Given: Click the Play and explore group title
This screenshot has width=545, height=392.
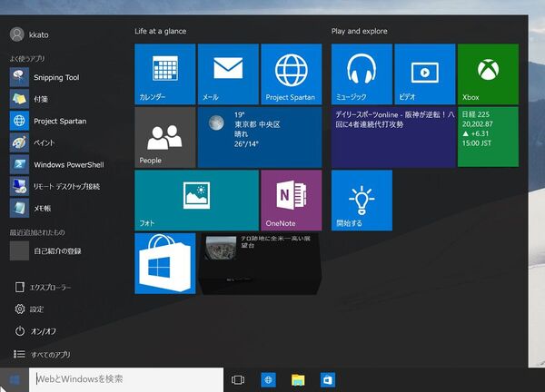Looking at the screenshot, I should tap(360, 31).
